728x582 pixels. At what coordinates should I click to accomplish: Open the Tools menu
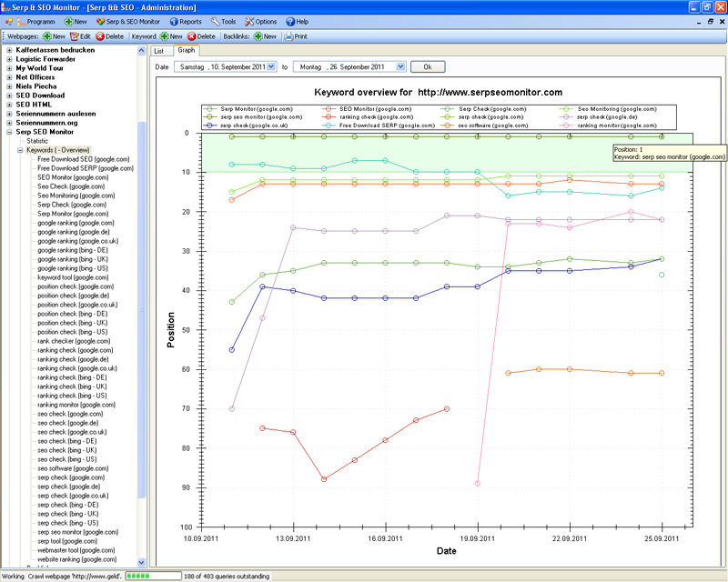click(x=223, y=22)
